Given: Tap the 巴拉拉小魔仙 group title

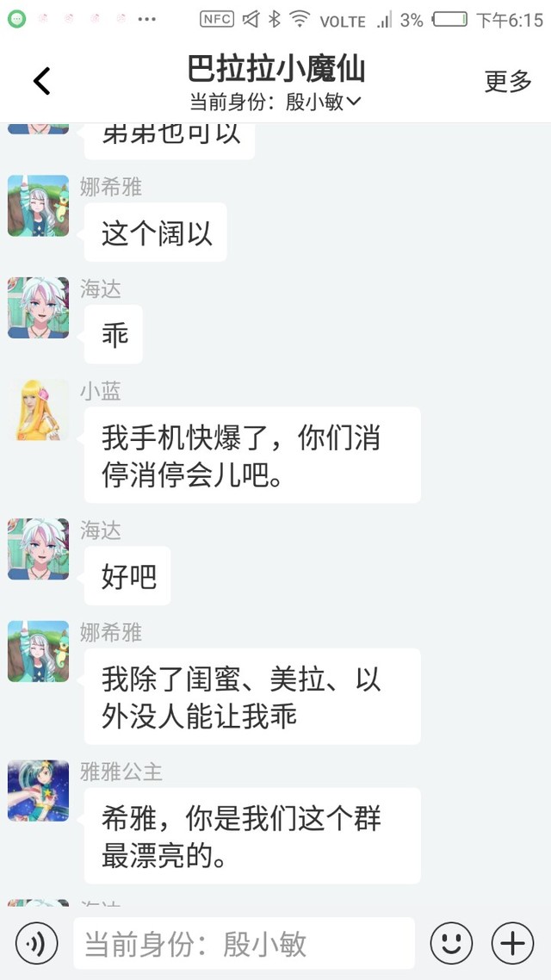Looking at the screenshot, I should (276, 69).
